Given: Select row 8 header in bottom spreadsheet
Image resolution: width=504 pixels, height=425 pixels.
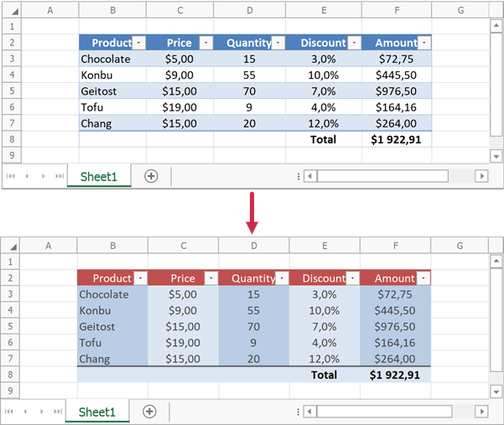Looking at the screenshot, I should (x=10, y=375).
